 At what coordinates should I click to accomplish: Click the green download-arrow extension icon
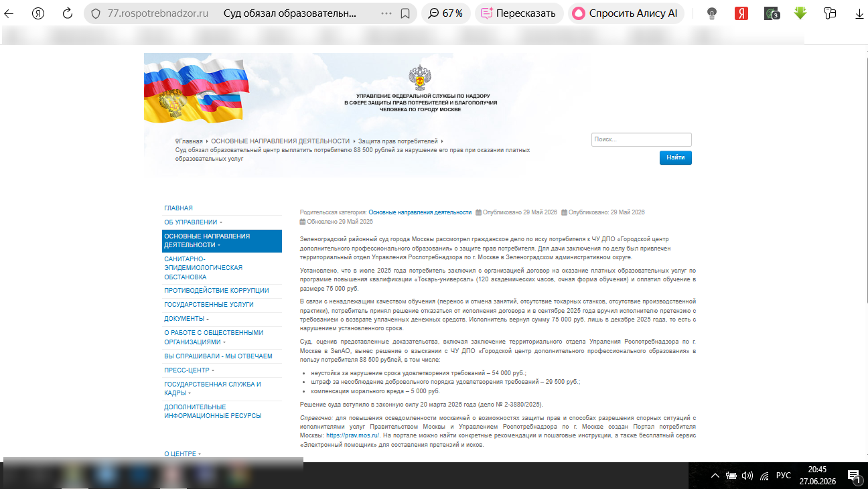coord(800,13)
